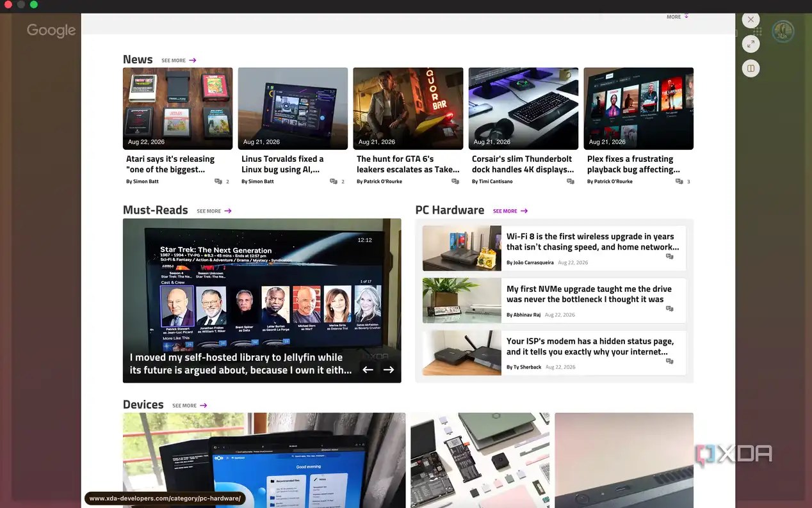The width and height of the screenshot is (812, 508).
Task: Open the Wi-Fi 8 router thumbnail
Action: (x=462, y=248)
